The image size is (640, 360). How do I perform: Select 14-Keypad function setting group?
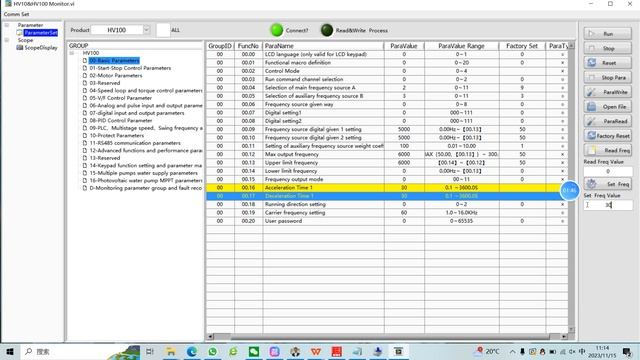coord(146,165)
